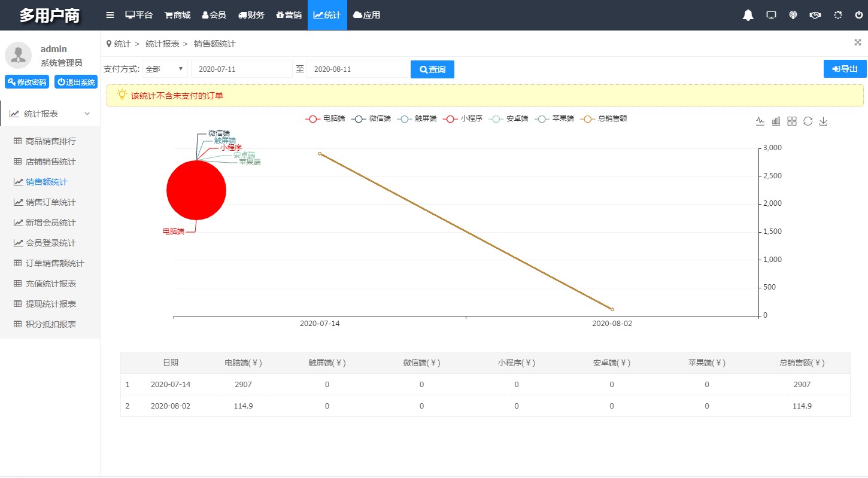
Task: Click the 修改密码 button
Action: [x=27, y=82]
